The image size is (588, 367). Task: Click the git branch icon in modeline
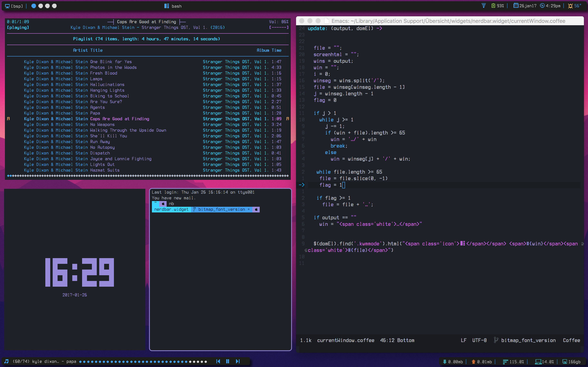point(496,340)
